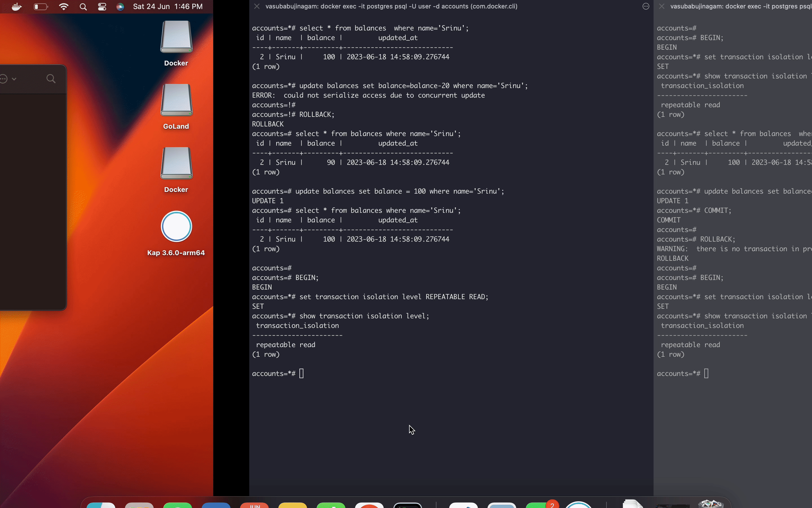Click the accounts=!# ROLLBACK; line in left terminal

(x=293, y=115)
